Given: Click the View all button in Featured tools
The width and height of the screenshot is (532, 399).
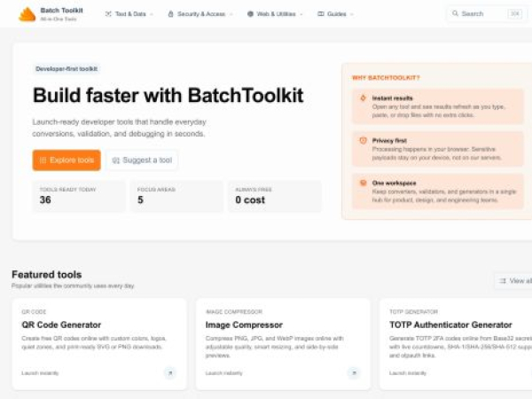Looking at the screenshot, I should pos(513,281).
